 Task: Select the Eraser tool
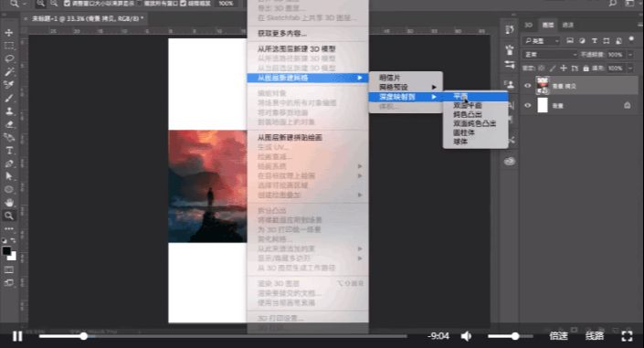click(x=9, y=124)
